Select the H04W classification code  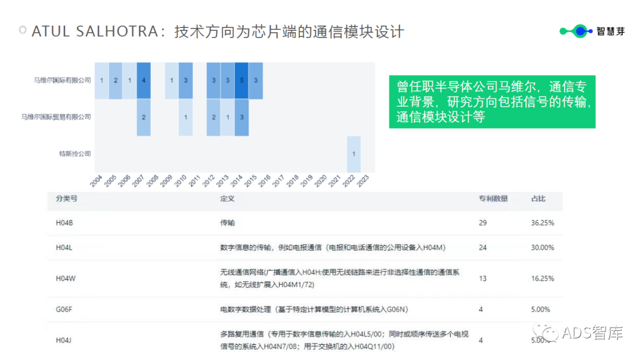click(66, 279)
